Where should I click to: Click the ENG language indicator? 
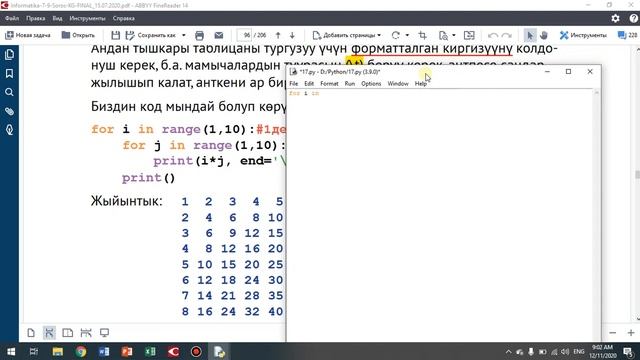(579, 351)
